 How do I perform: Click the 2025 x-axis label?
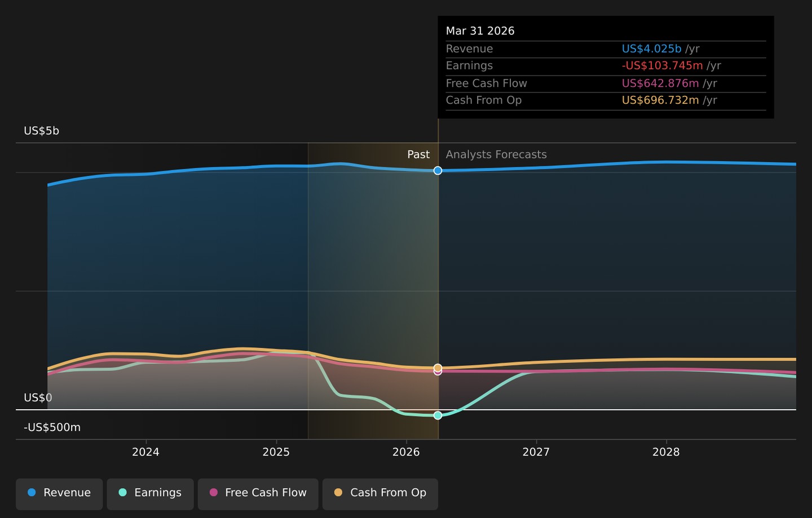tap(276, 452)
